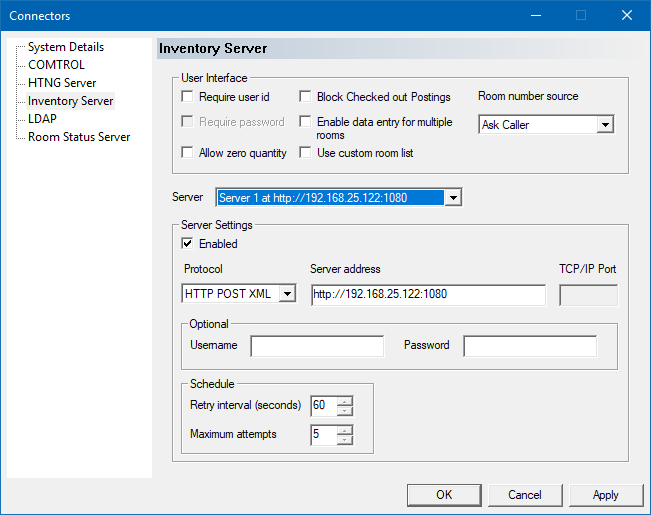Open the LDAP connector page
Viewport: 651px width, 515px height.
pos(42,119)
